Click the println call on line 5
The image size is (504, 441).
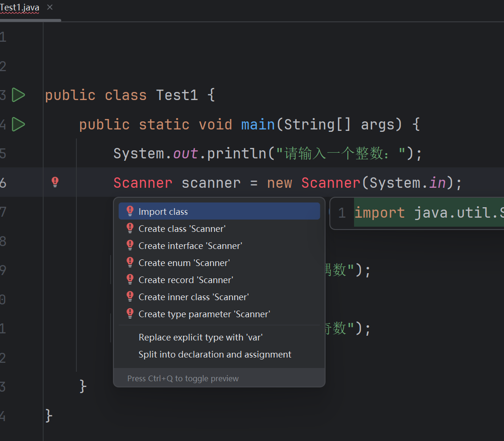237,153
